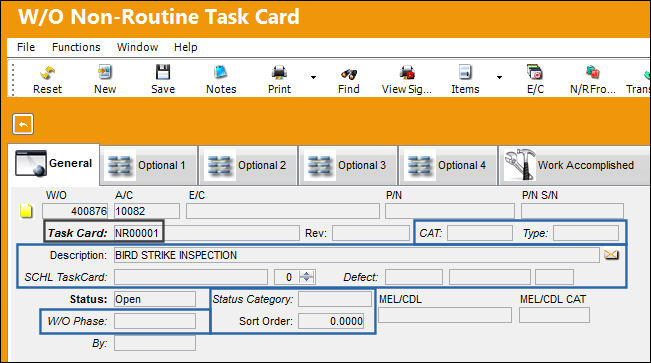Create a record with the New icon
The height and width of the screenshot is (363, 651).
click(105, 72)
